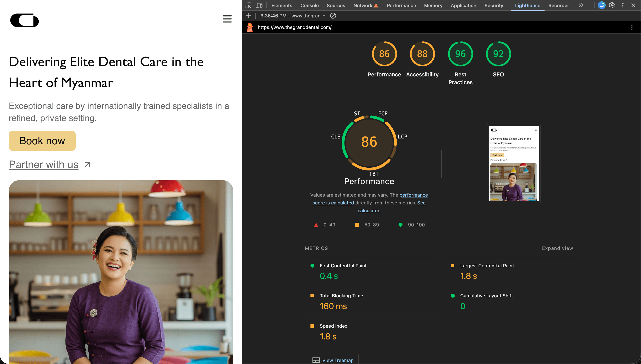
Task: Click the Book now button
Action: 42,140
